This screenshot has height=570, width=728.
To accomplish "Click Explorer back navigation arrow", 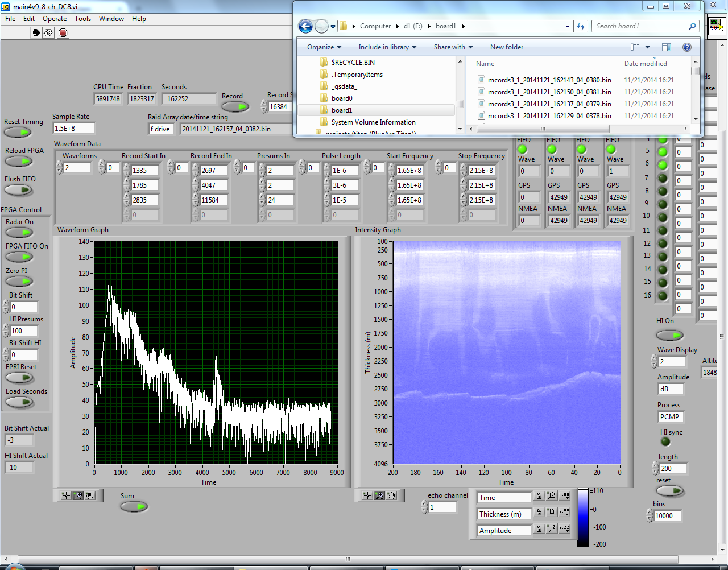I will click(x=305, y=26).
